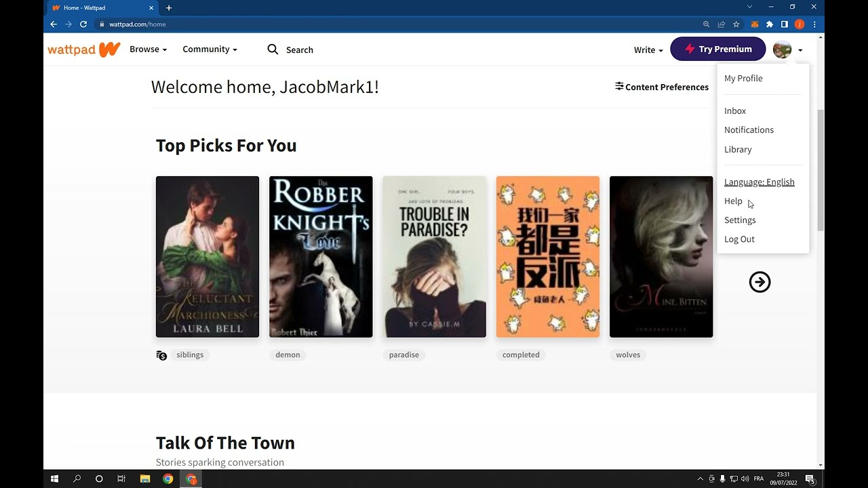868x488 pixels.
Task: Open the MetaMask fox extension
Action: tap(755, 24)
